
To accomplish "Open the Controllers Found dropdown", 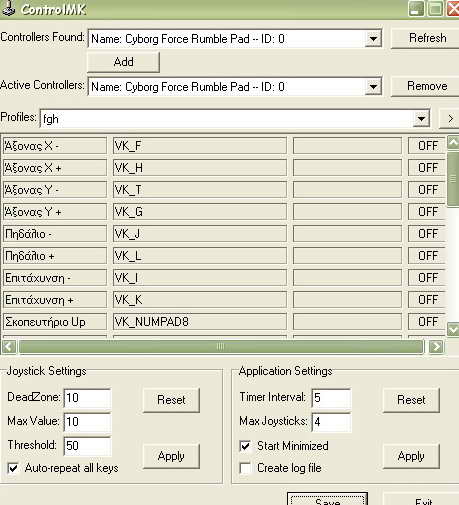I will click(x=373, y=39).
